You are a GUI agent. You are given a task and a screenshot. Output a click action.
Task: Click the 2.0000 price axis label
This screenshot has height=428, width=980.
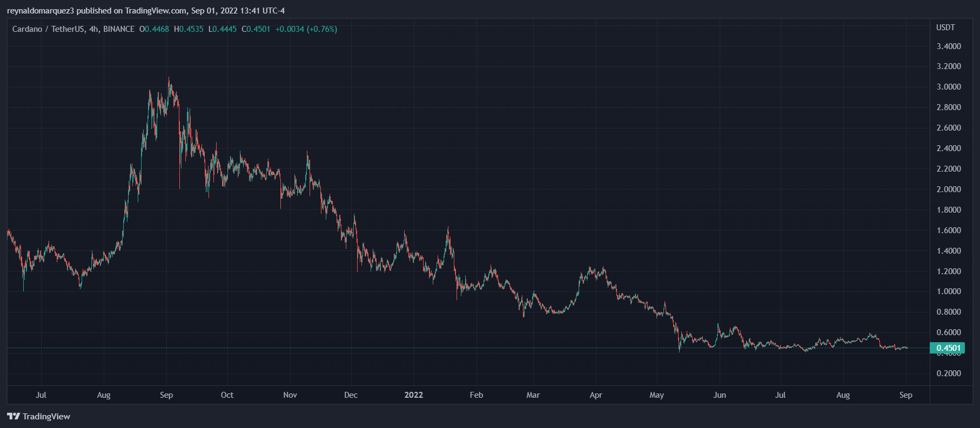click(x=949, y=189)
